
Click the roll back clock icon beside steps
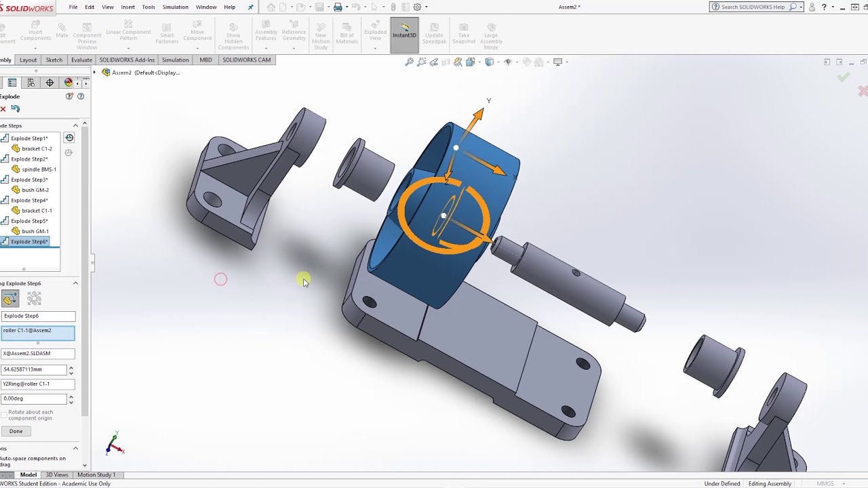(69, 138)
